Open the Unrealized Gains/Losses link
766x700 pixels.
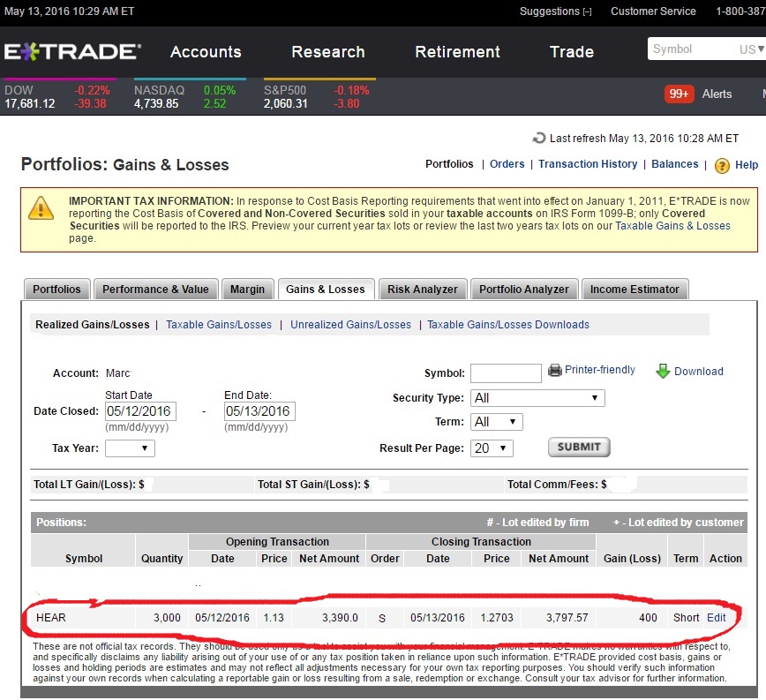pos(350,325)
